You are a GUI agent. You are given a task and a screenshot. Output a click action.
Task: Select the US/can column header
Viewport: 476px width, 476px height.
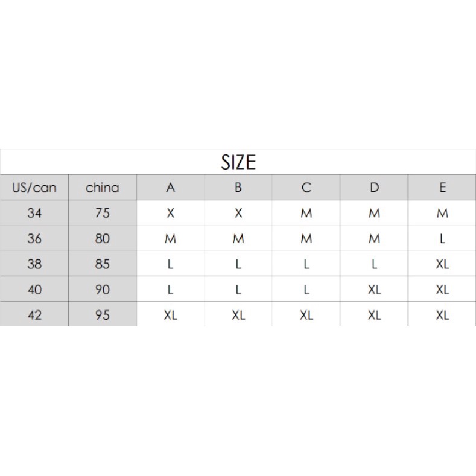[x=34, y=188]
